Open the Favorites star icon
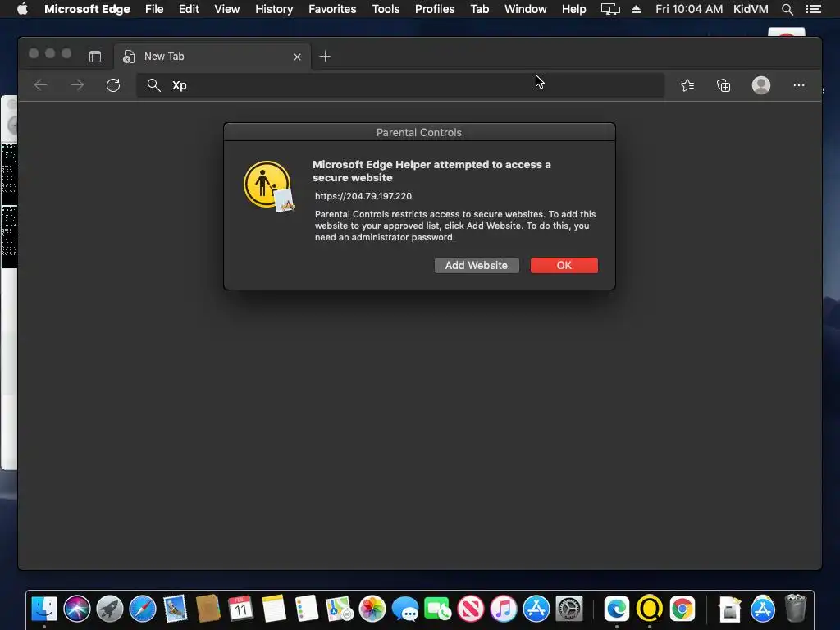This screenshot has width=840, height=630. [687, 85]
